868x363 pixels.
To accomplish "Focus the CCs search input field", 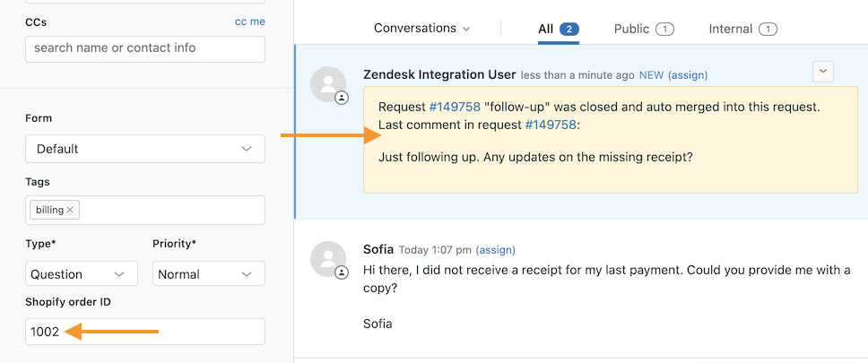I will 145,48.
